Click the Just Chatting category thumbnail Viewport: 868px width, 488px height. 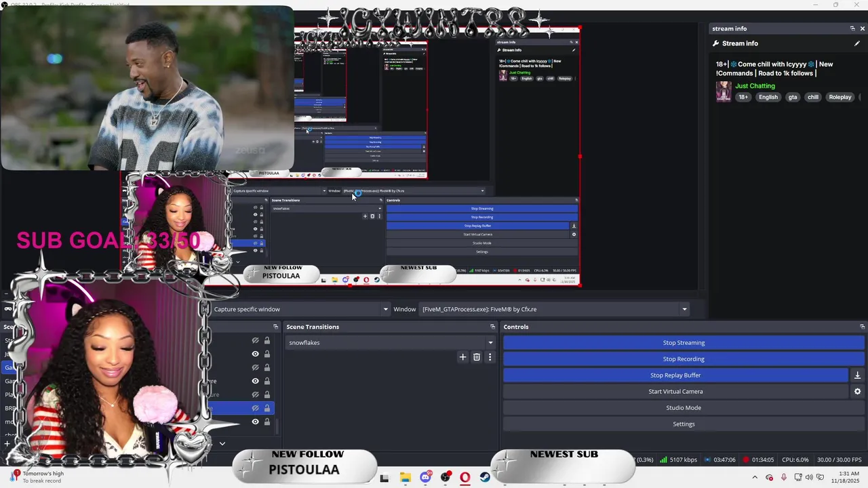click(x=724, y=91)
